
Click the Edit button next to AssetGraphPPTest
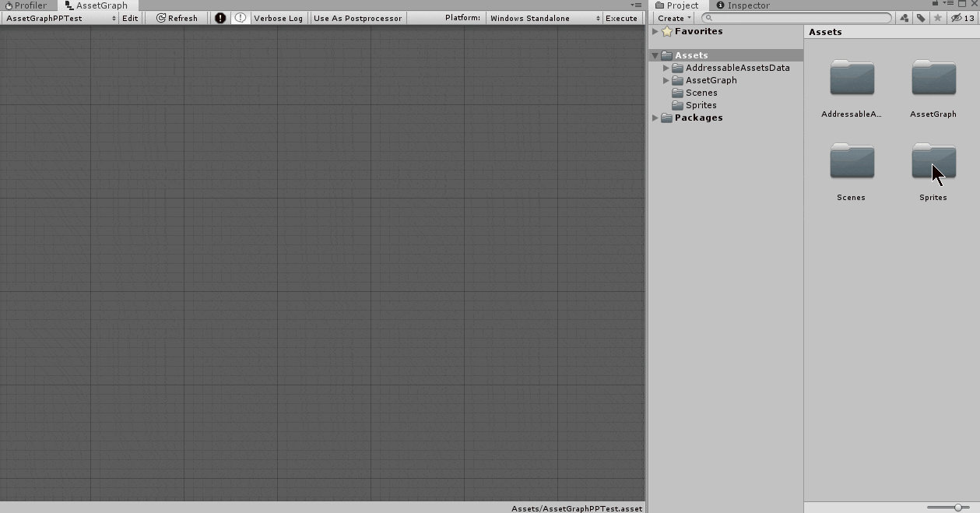(129, 17)
